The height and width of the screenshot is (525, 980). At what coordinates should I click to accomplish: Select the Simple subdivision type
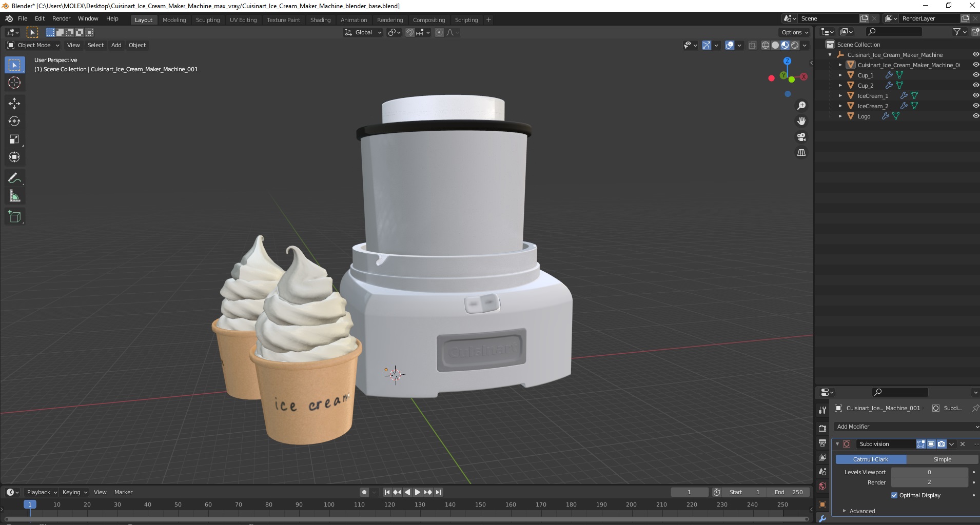(942, 459)
